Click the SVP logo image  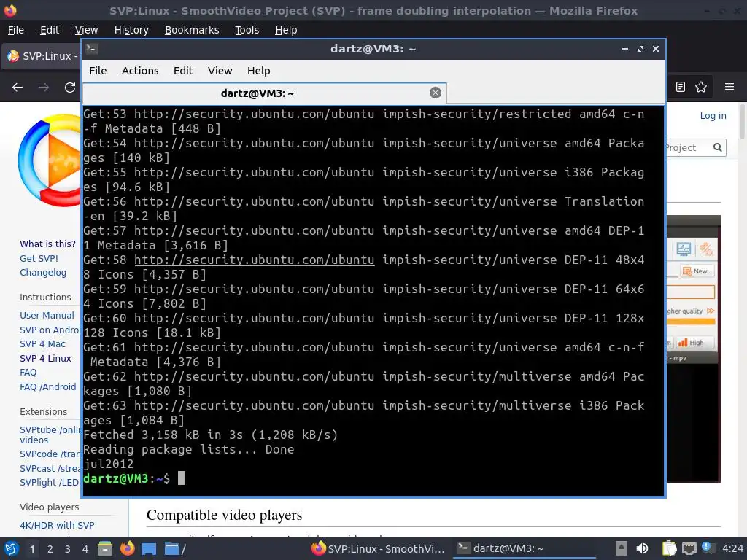click(x=50, y=161)
